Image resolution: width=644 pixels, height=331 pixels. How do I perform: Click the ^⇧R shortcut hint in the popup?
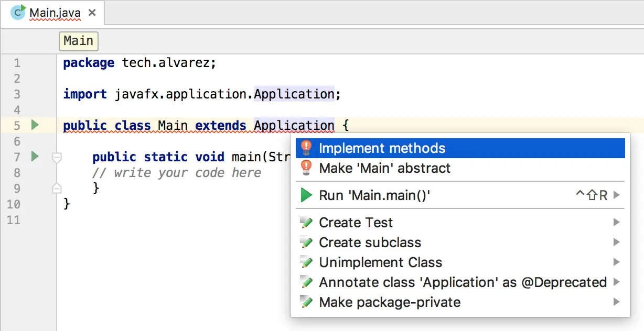pos(592,195)
